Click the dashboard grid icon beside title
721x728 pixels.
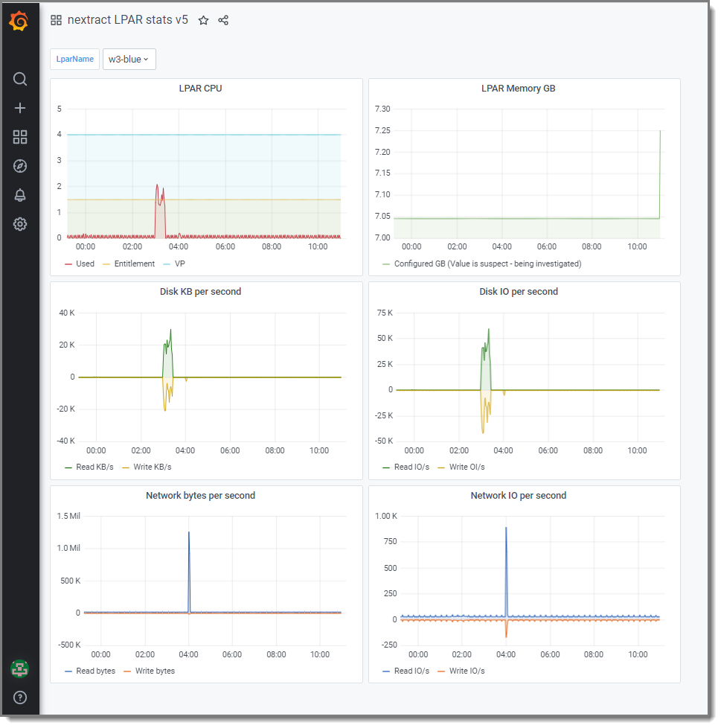(x=56, y=20)
